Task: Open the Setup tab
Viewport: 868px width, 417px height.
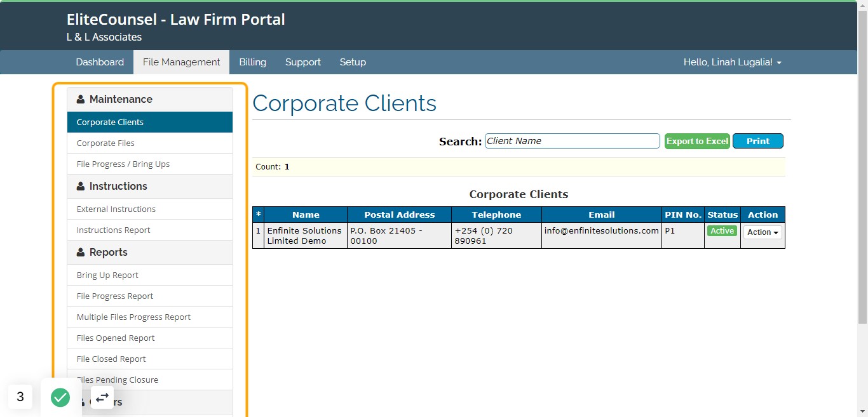Action: click(x=353, y=62)
